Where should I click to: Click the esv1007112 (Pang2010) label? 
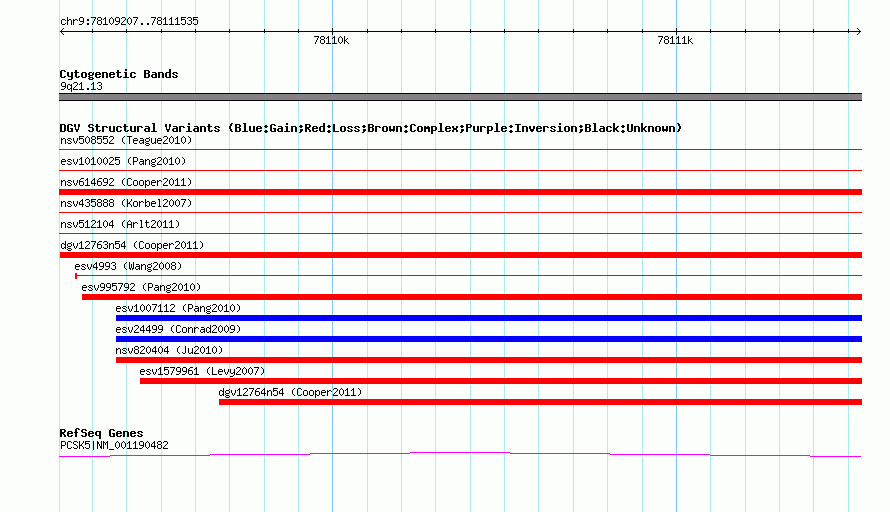pyautogui.click(x=178, y=308)
